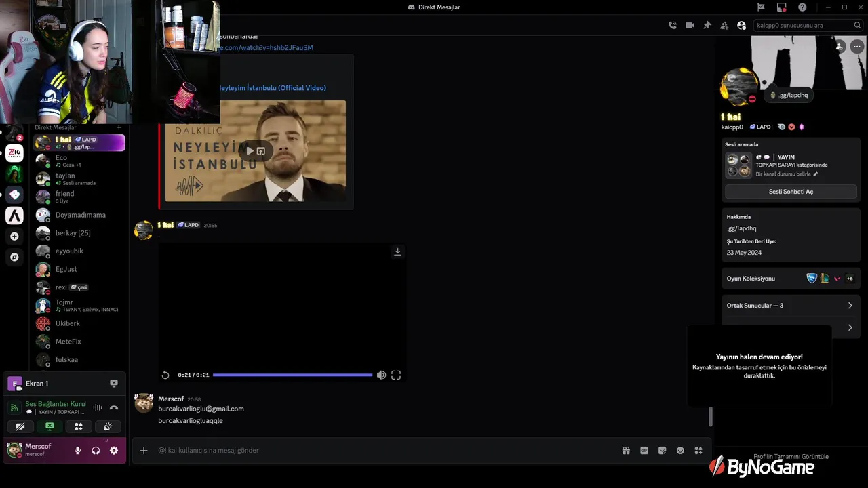868x488 pixels.
Task: Mute the video volume icon
Action: click(x=381, y=375)
